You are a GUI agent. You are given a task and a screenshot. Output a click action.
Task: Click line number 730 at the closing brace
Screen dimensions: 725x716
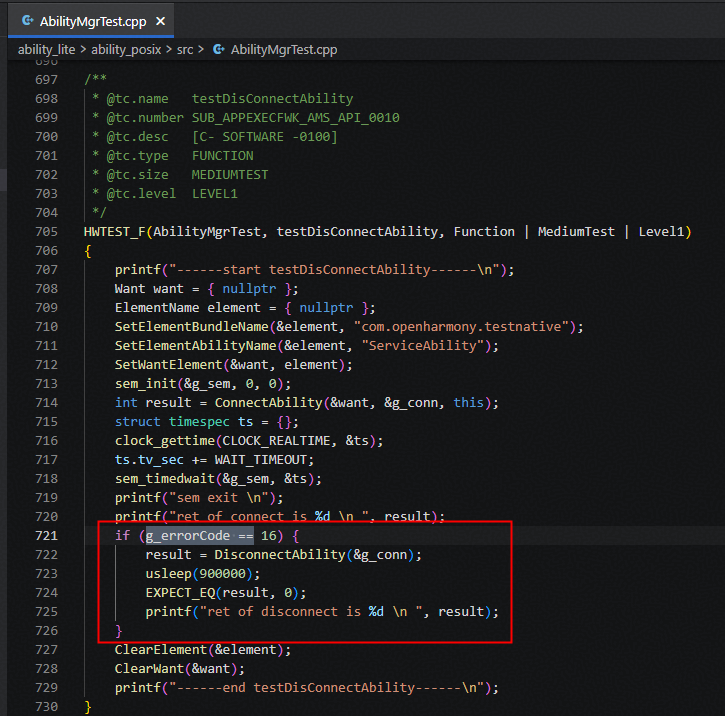pos(46,707)
